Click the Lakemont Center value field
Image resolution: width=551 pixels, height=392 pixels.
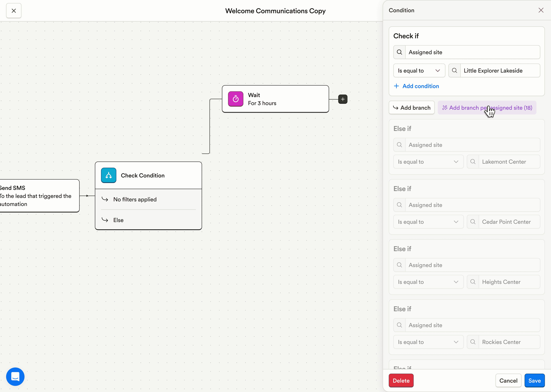[503, 162]
